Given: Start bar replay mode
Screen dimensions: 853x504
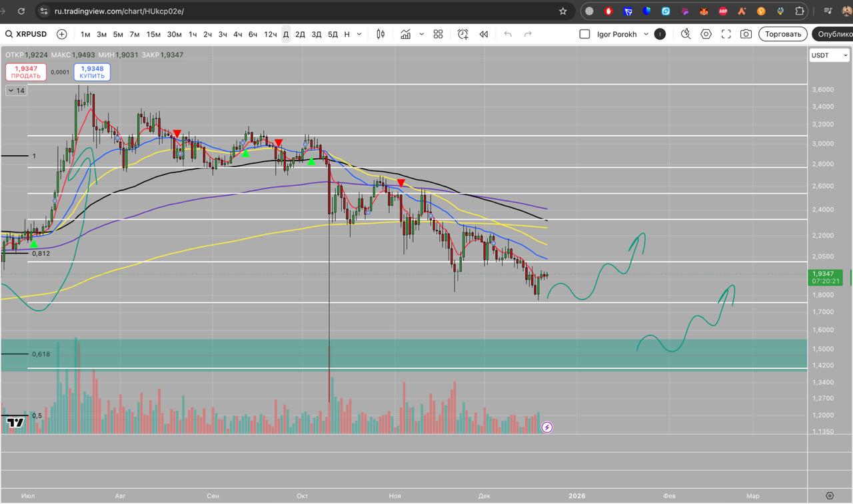Looking at the screenshot, I should (x=484, y=35).
